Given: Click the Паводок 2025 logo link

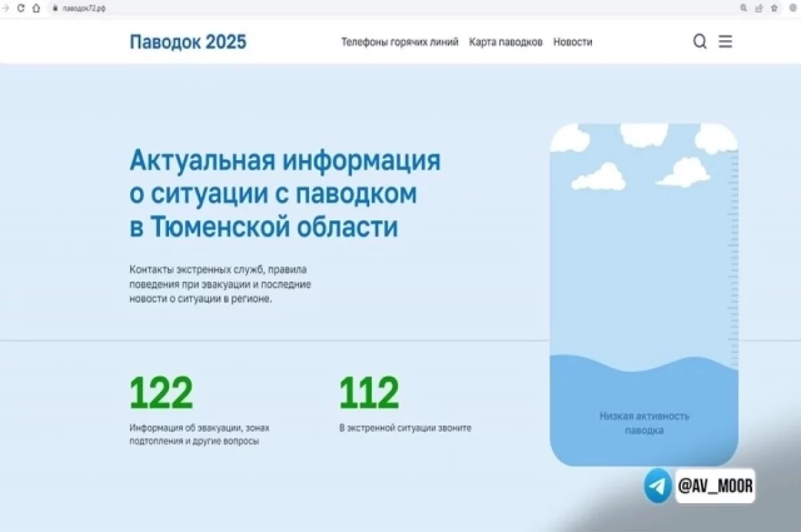Looking at the screenshot, I should pyautogui.click(x=188, y=41).
